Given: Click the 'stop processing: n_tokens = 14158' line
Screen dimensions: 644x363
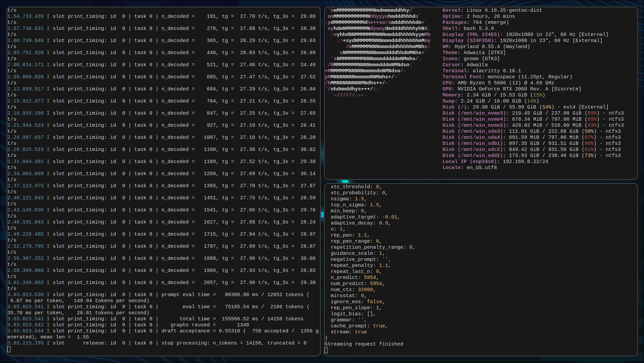Looking at the screenshot, I should (157, 343).
